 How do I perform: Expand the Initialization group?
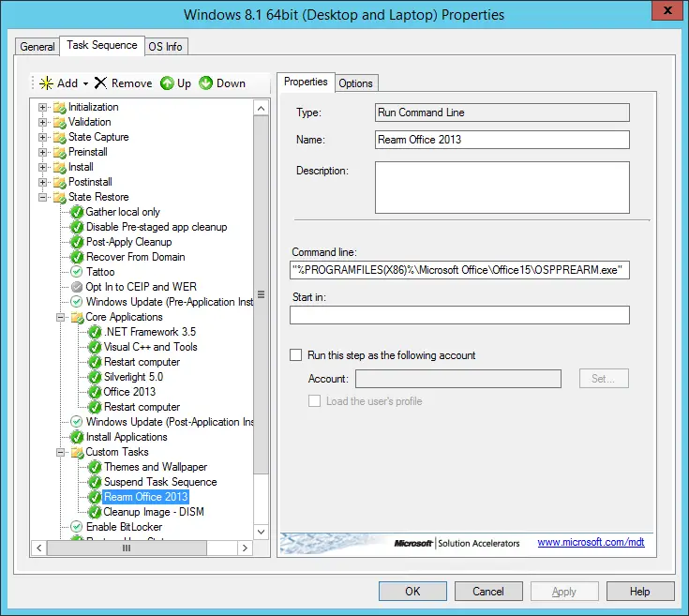click(42, 107)
